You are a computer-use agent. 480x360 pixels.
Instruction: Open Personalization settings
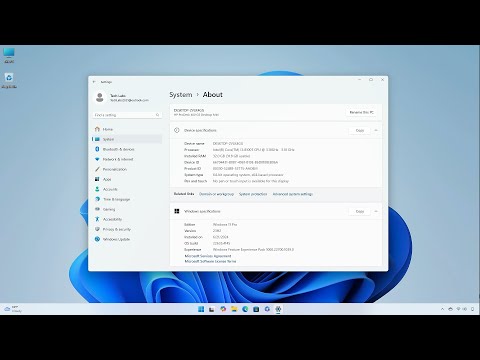pos(127,169)
